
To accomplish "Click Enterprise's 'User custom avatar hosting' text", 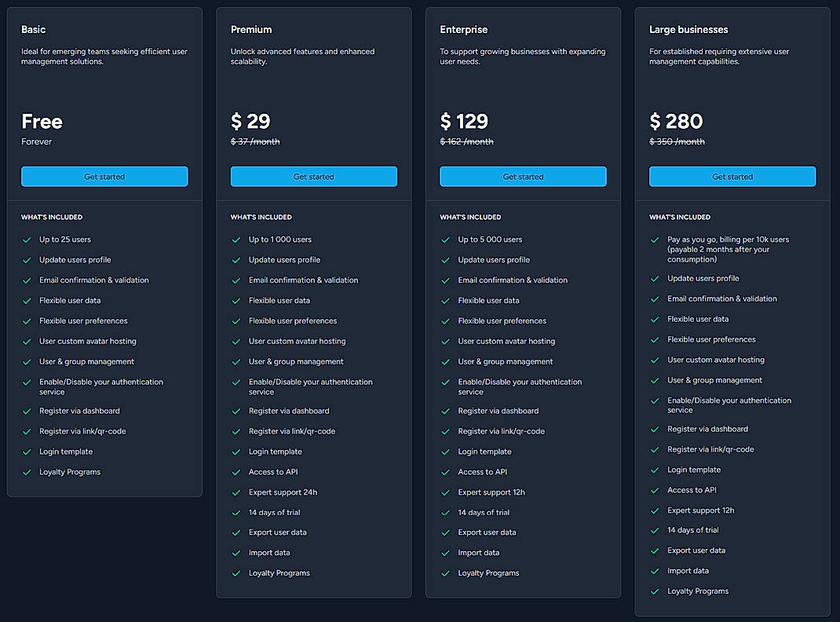I will tap(506, 342).
